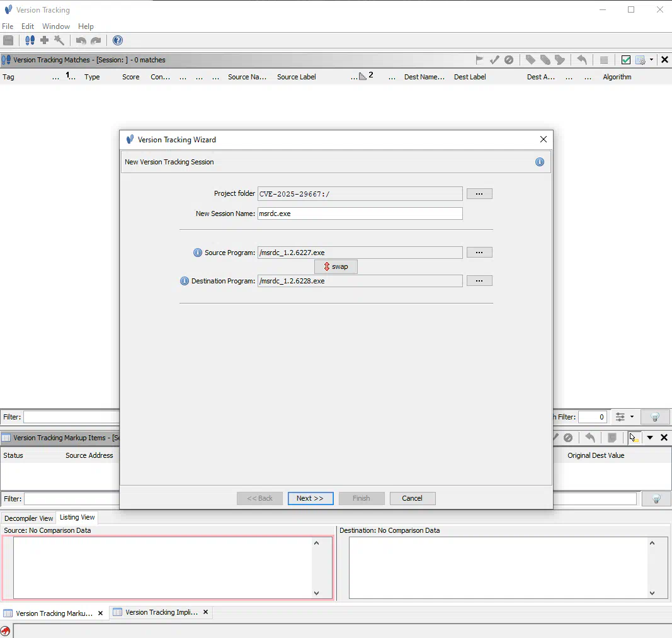Click the redo arrow in the main toolbar
672x638 pixels.
(96, 41)
